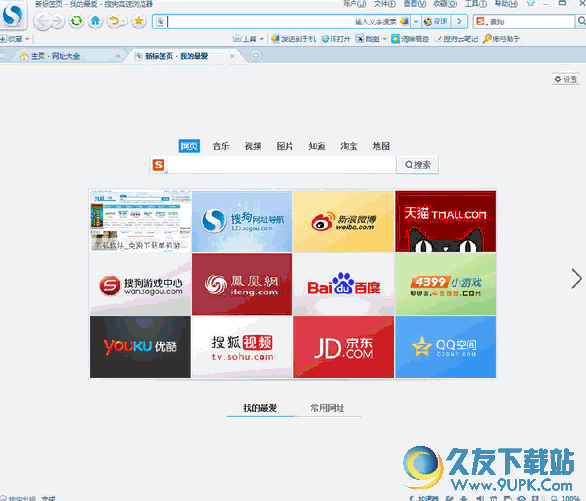Click 发送到手机 toolbar button

[294, 39]
